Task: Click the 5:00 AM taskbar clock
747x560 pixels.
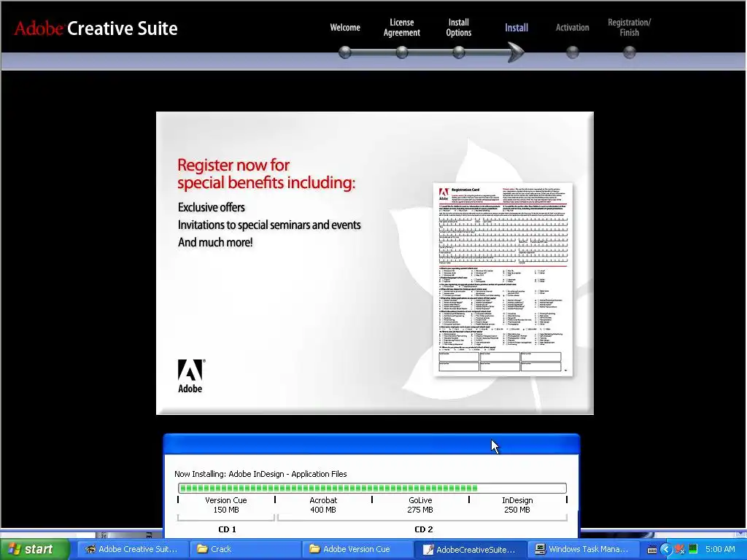Action: pos(720,549)
